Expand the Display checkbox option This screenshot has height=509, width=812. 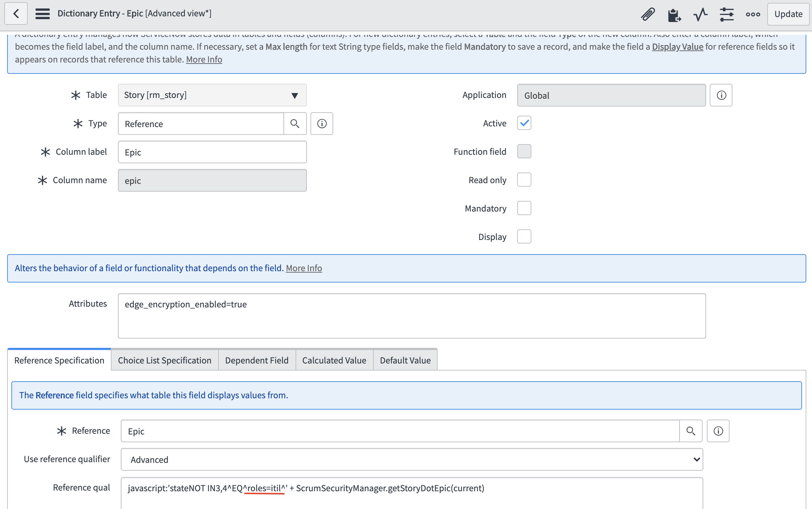click(524, 236)
